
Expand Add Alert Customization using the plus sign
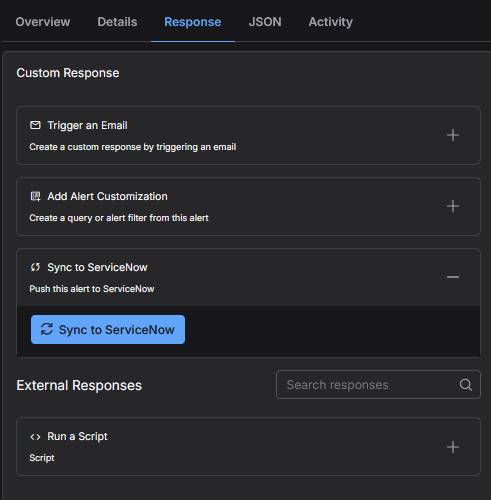[453, 206]
